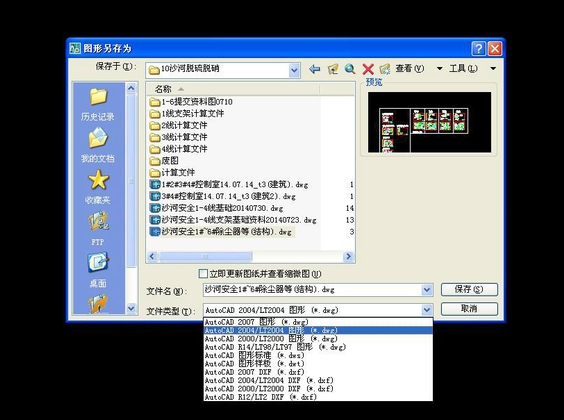Open folder 3线计算文件
Viewport: 564px width, 420px height.
(178, 137)
